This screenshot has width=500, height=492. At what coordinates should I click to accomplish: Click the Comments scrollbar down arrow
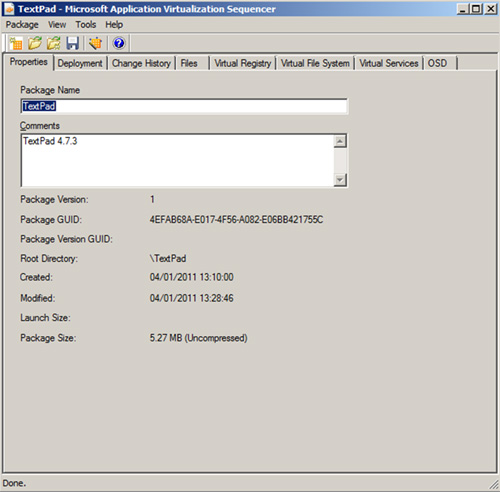(340, 180)
